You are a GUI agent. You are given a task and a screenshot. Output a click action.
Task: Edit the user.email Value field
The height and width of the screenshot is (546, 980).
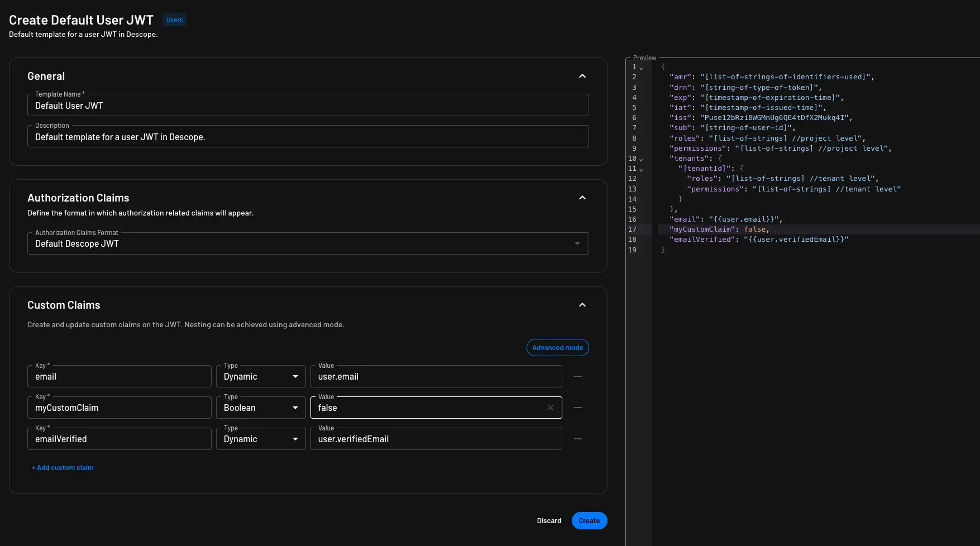coord(436,376)
